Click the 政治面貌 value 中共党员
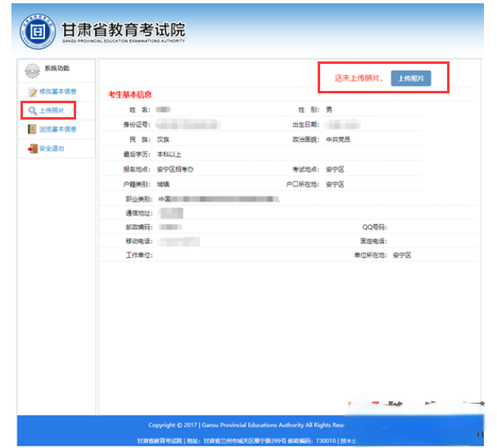Image resolution: width=497 pixels, height=448 pixels. (337, 139)
